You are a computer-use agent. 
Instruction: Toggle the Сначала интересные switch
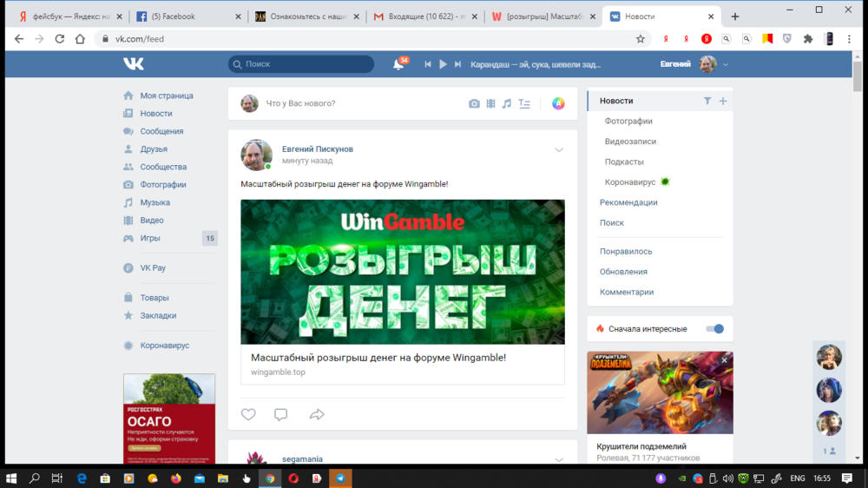[714, 329]
